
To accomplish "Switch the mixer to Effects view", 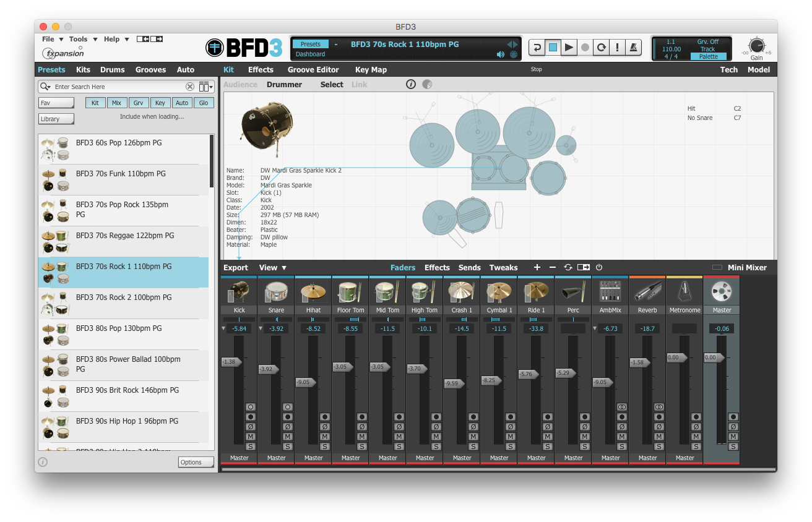I will pyautogui.click(x=437, y=268).
